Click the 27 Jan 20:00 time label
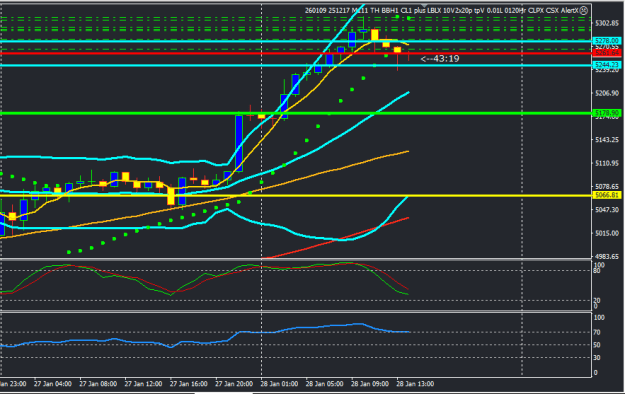 pyautogui.click(x=234, y=384)
